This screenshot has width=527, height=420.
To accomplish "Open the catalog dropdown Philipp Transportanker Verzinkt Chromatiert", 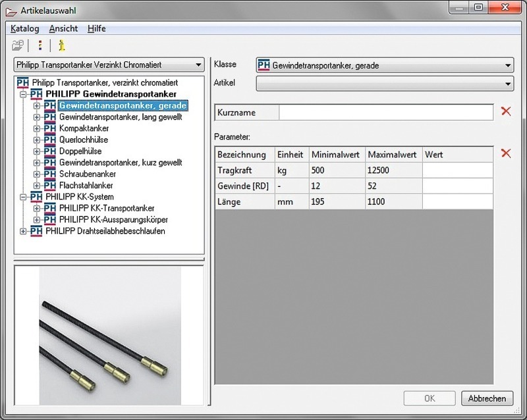I will point(199,65).
